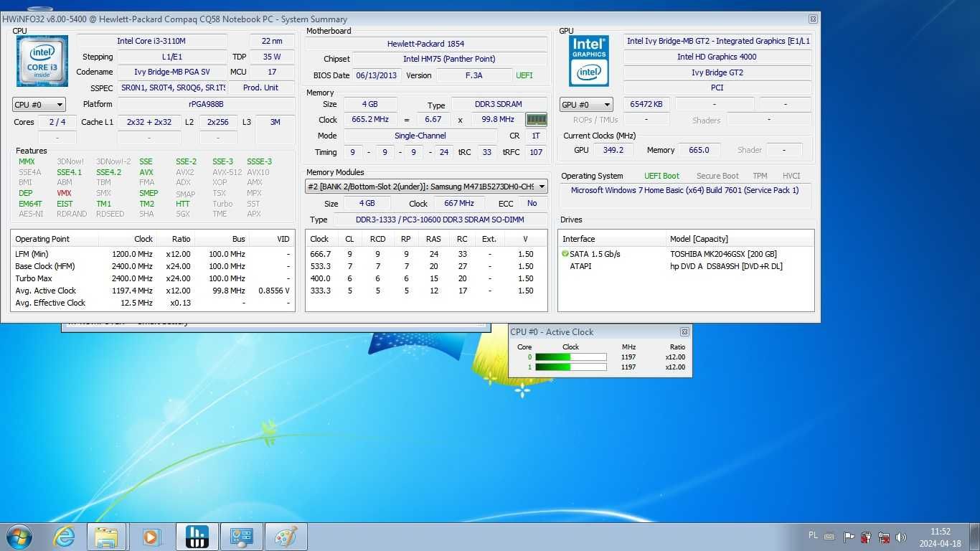Click the Secure Boot label
This screenshot has width=980, height=551.
(717, 176)
